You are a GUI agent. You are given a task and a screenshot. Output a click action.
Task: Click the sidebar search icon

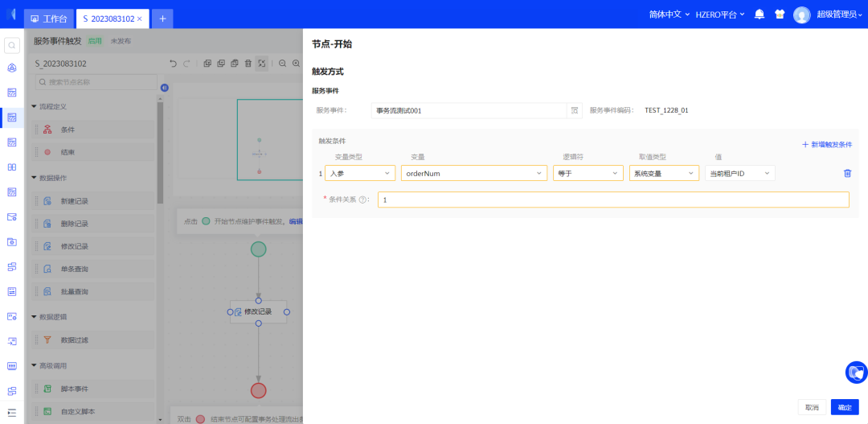[11, 45]
